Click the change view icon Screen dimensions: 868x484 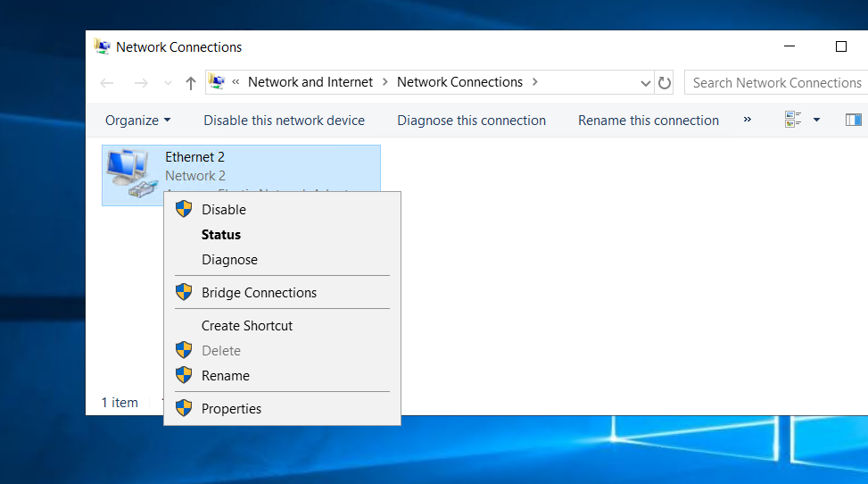793,119
